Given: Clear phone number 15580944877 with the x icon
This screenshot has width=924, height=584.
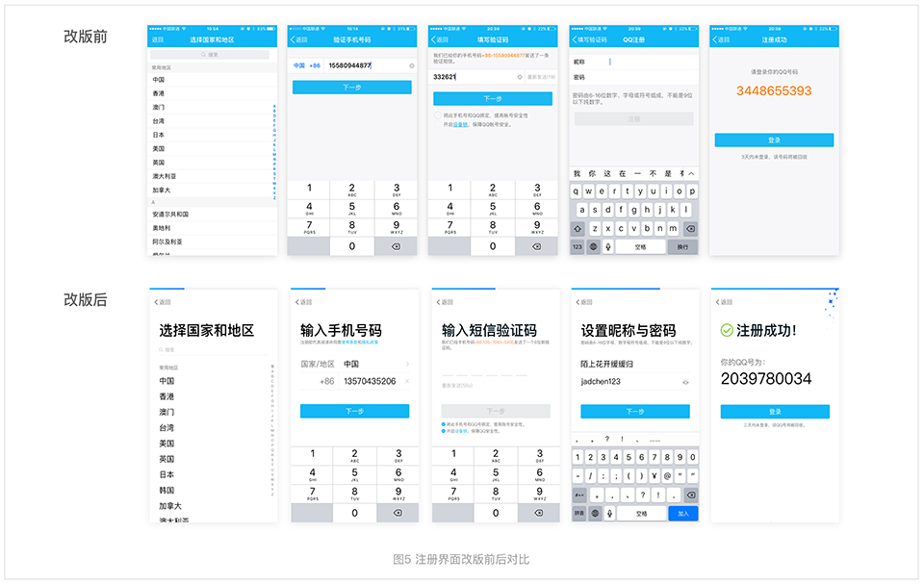Looking at the screenshot, I should pyautogui.click(x=412, y=65).
